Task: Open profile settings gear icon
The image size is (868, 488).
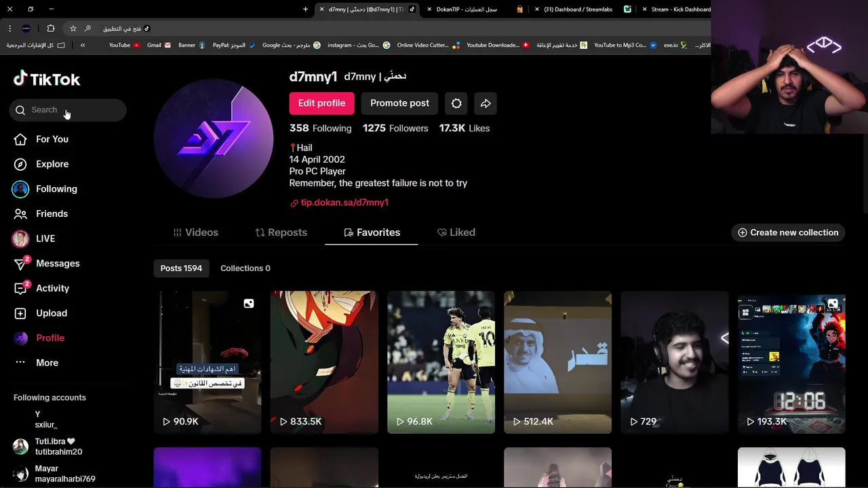Action: (x=456, y=103)
